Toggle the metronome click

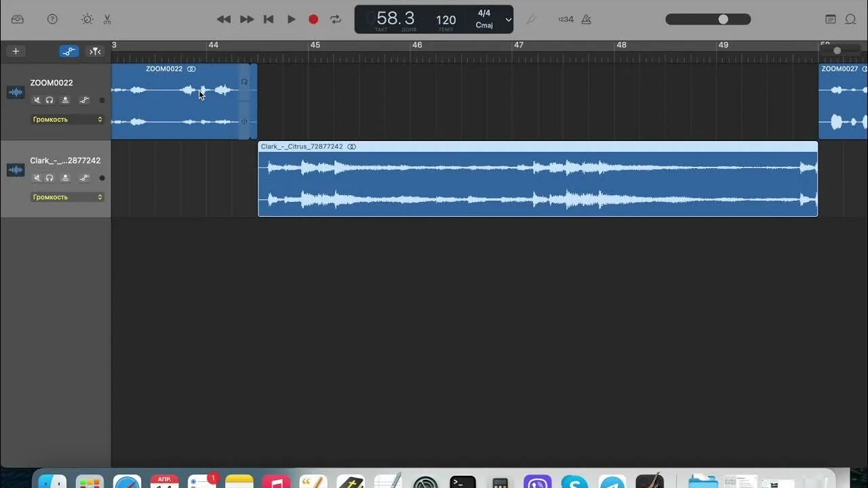587,19
